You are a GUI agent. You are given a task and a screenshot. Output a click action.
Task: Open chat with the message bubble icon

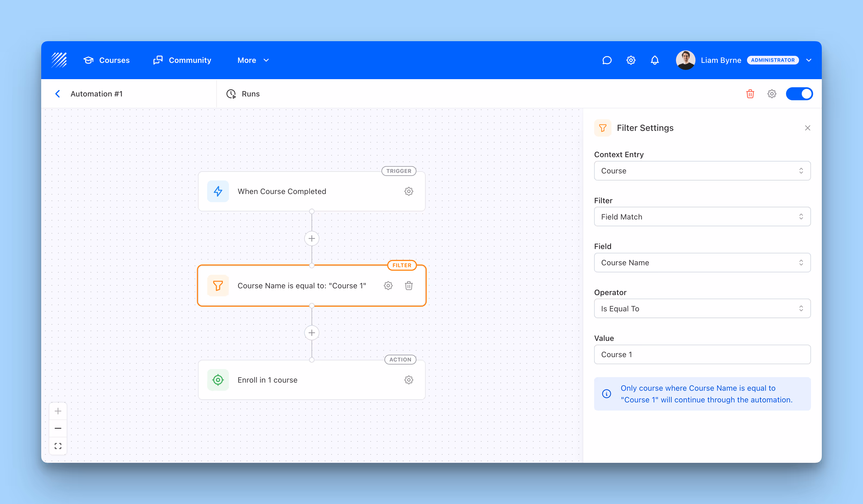607,60
